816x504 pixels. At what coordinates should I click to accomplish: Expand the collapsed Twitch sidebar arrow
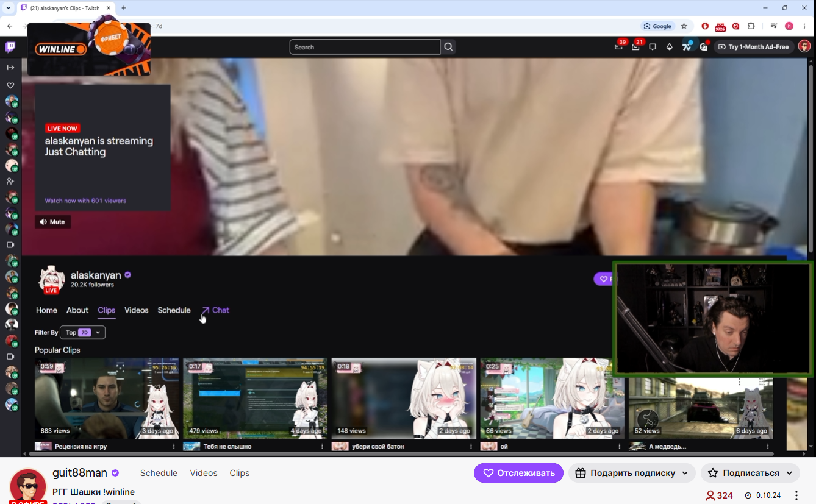coord(10,68)
